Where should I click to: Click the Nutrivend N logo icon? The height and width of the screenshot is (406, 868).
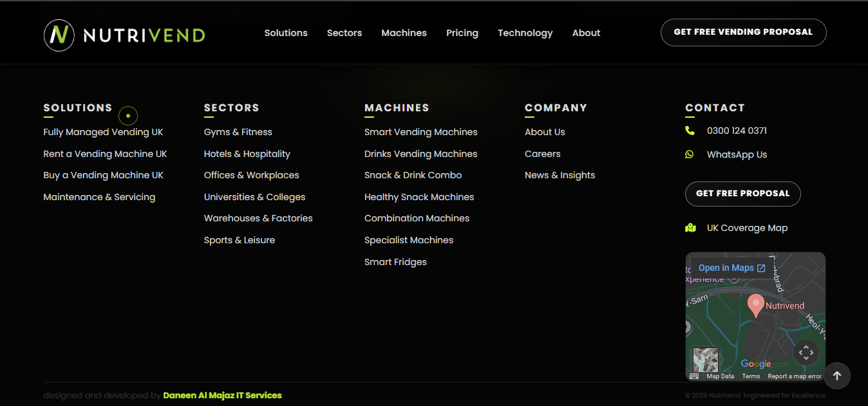pyautogui.click(x=59, y=35)
